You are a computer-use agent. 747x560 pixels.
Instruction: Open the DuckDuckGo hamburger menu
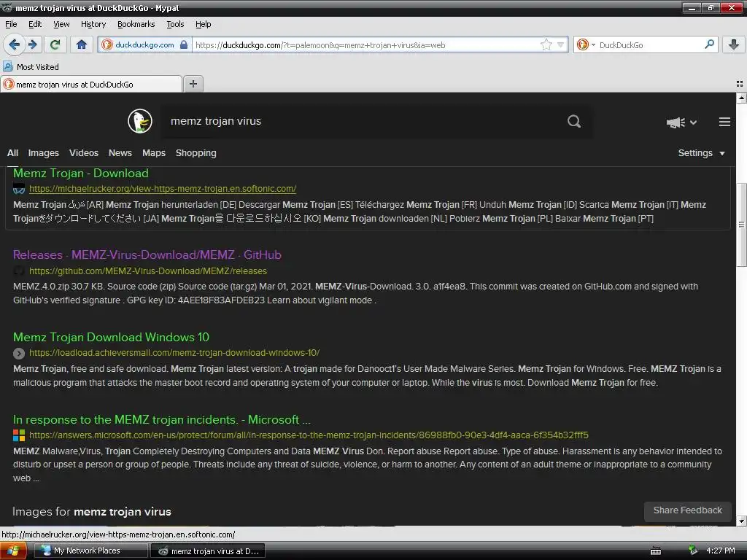(724, 122)
